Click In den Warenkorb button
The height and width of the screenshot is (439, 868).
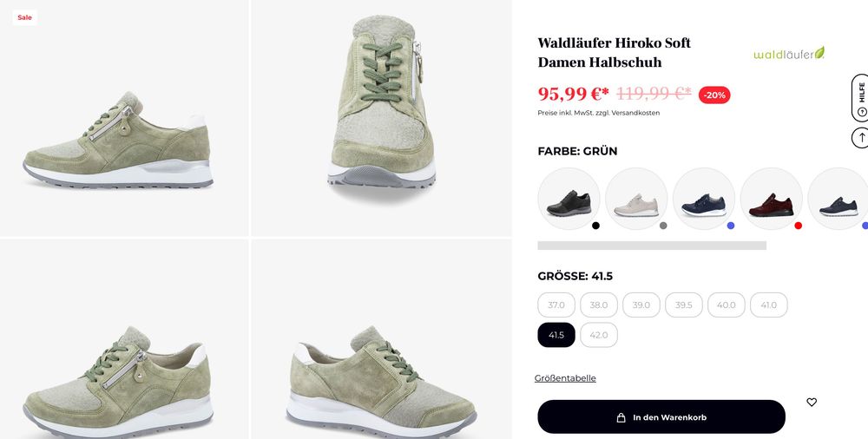(x=661, y=416)
